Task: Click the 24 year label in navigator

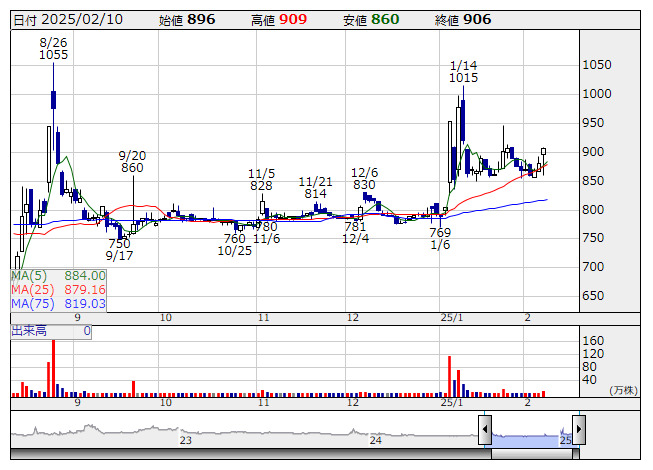Action: 376,440
